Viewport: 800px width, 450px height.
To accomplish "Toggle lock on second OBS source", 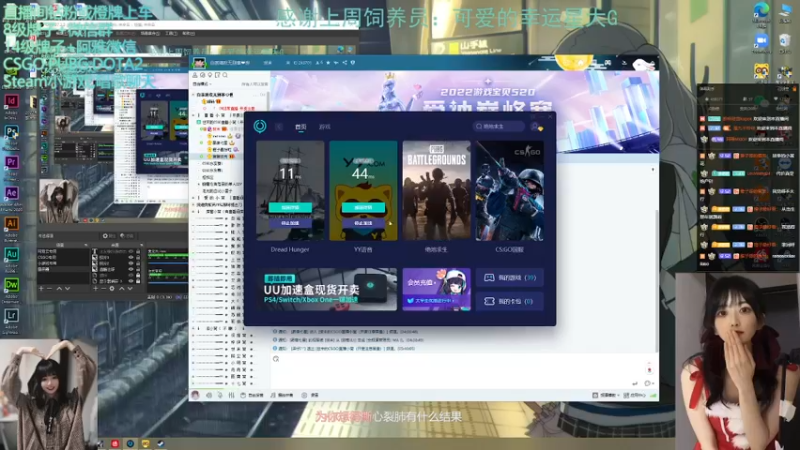I will pos(138,258).
